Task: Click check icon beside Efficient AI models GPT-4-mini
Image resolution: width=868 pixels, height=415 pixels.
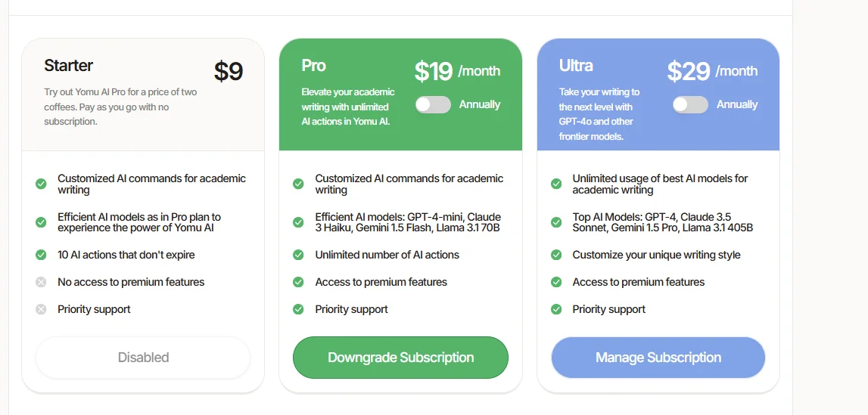Action: (298, 222)
